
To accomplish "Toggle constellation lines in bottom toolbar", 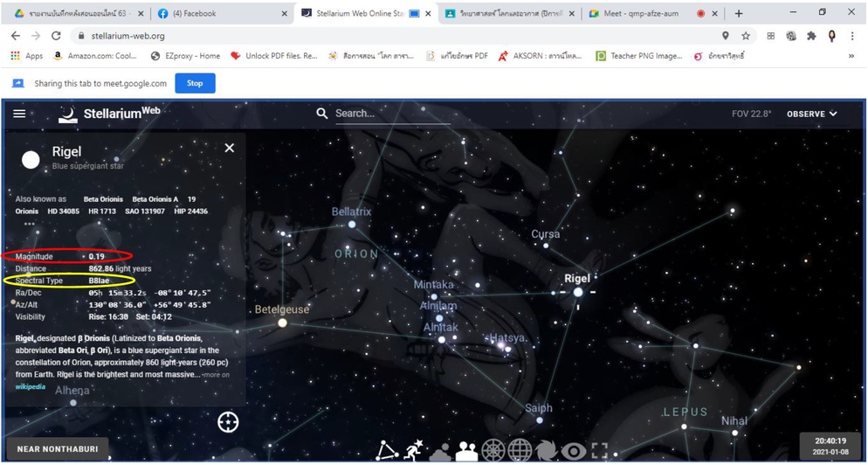I will coord(387,451).
